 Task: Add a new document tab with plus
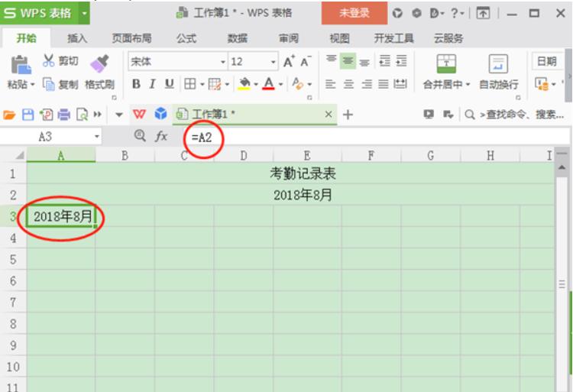[x=348, y=115]
